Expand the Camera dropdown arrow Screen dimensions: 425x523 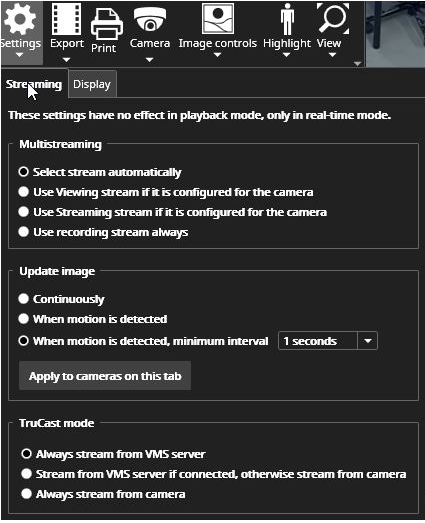point(149,60)
